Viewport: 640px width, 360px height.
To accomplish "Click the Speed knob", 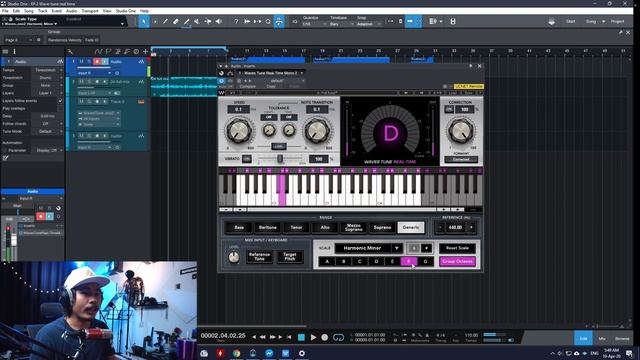I will pos(238,131).
